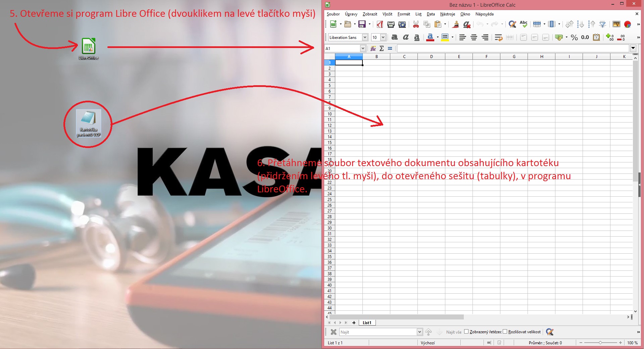Run the Abc spelling check icon

[x=524, y=24]
